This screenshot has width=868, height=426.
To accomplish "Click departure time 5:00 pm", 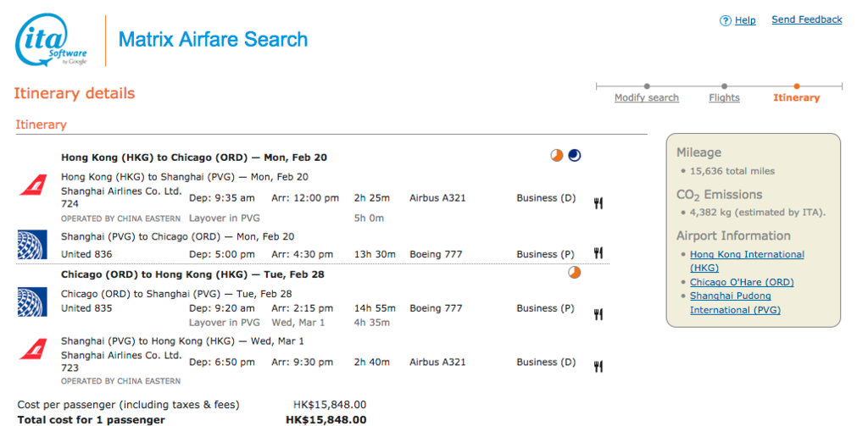I will click(x=222, y=254).
